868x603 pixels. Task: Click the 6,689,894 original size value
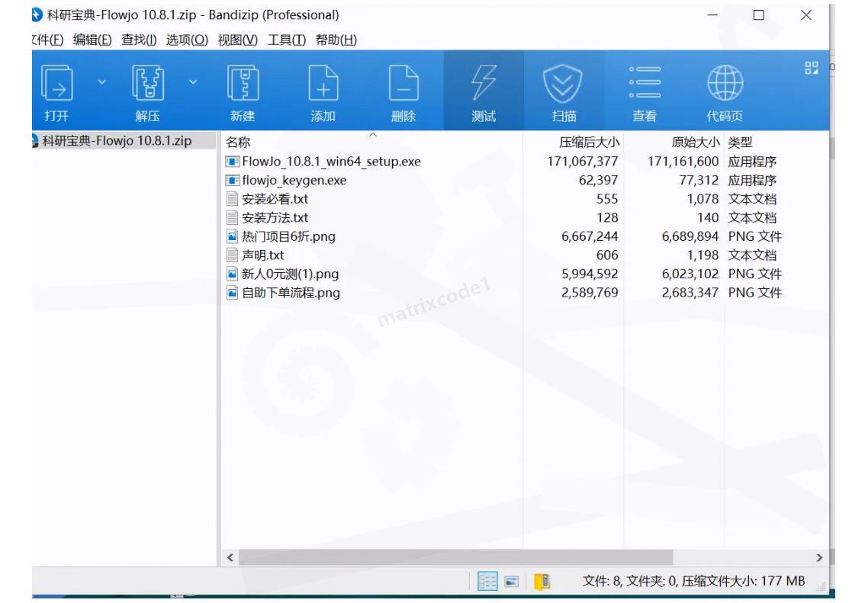pos(690,237)
